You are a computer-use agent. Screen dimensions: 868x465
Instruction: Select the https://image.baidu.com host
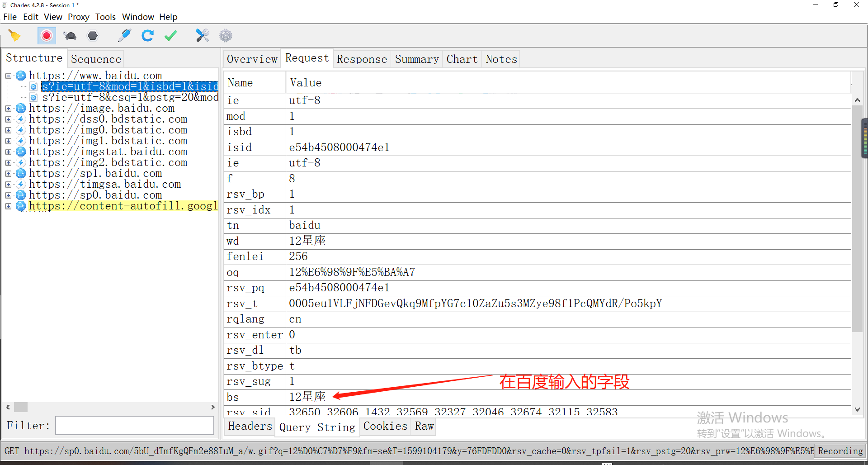(102, 109)
